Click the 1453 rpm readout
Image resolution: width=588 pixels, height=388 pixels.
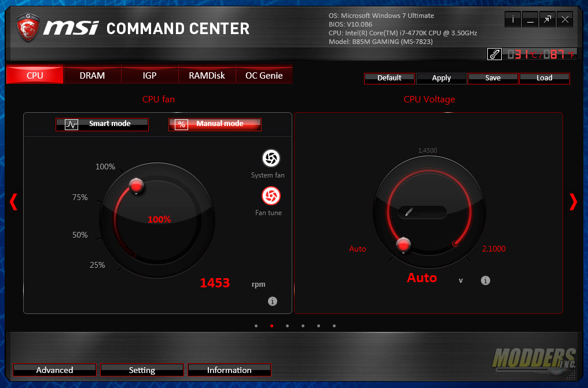pos(215,283)
